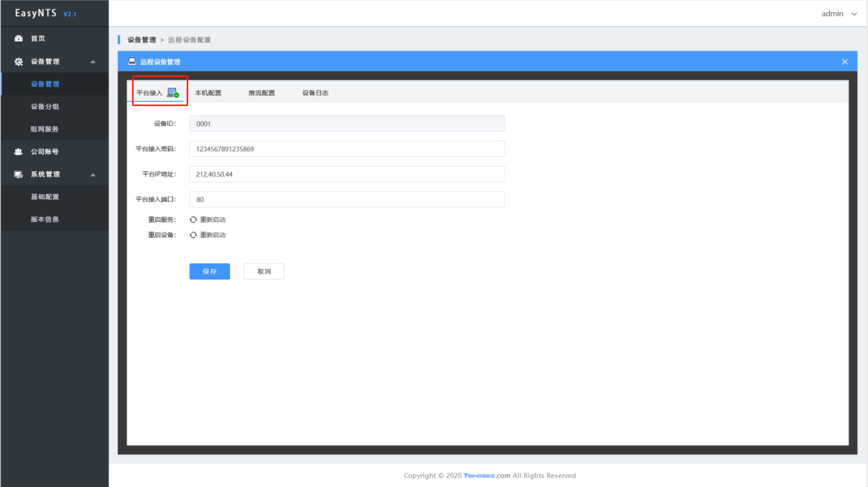Click the 设备ID field
The image size is (868, 487).
pyautogui.click(x=347, y=123)
